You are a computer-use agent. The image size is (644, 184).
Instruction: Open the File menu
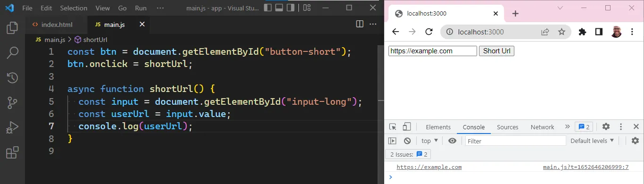click(x=27, y=8)
